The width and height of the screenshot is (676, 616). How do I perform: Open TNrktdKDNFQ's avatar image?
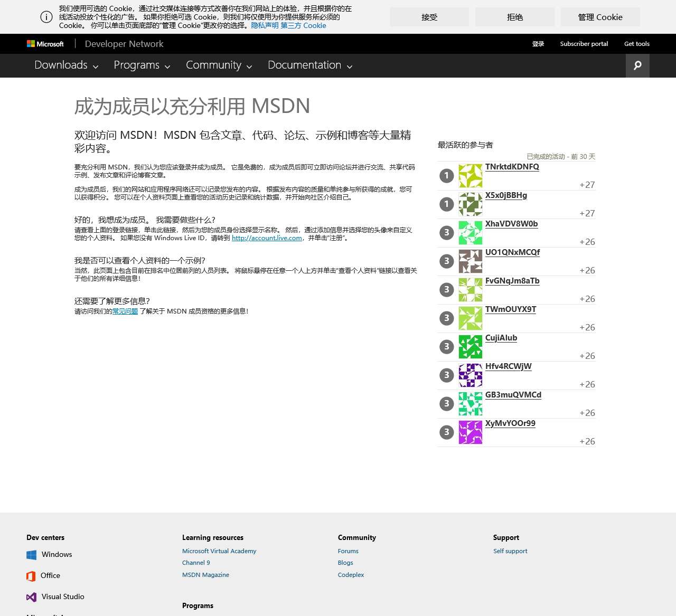(470, 176)
